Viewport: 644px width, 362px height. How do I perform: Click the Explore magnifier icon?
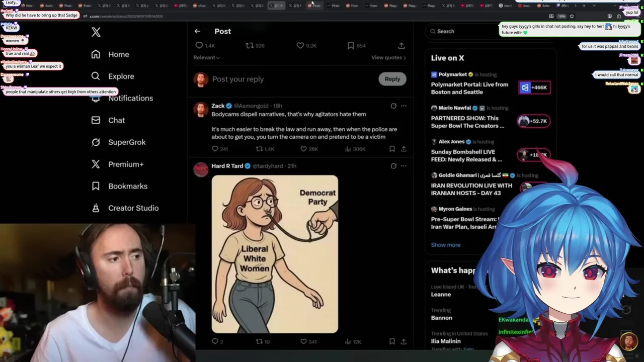(x=96, y=76)
